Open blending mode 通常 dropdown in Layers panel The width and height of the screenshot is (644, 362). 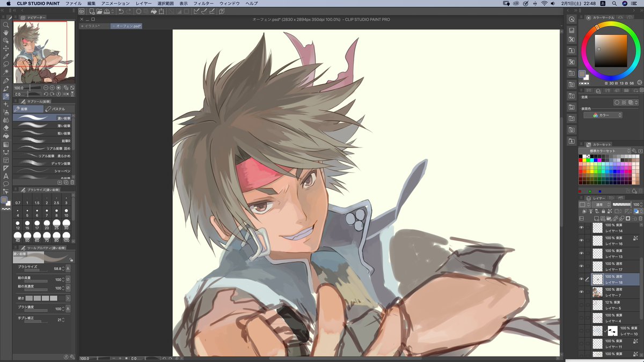click(601, 204)
